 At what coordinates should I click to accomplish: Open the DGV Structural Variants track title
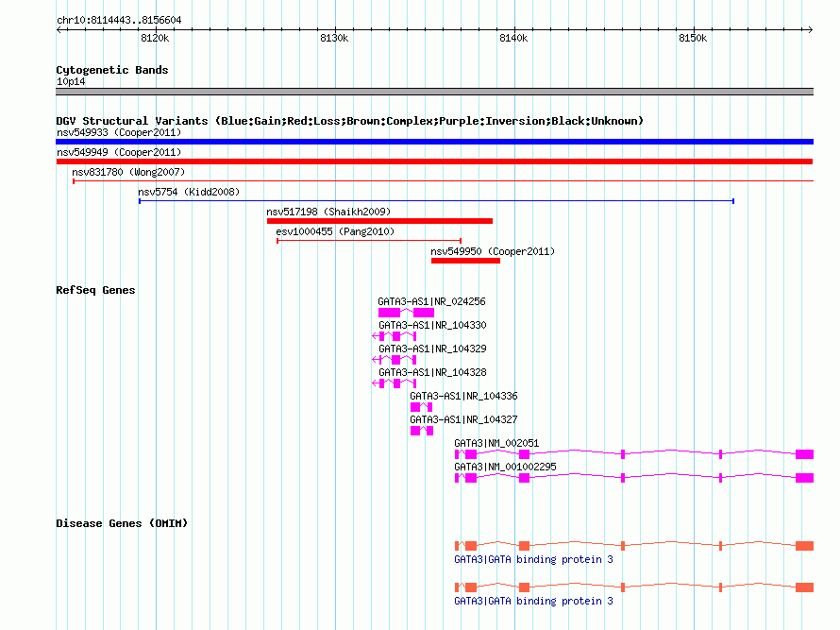(349, 121)
